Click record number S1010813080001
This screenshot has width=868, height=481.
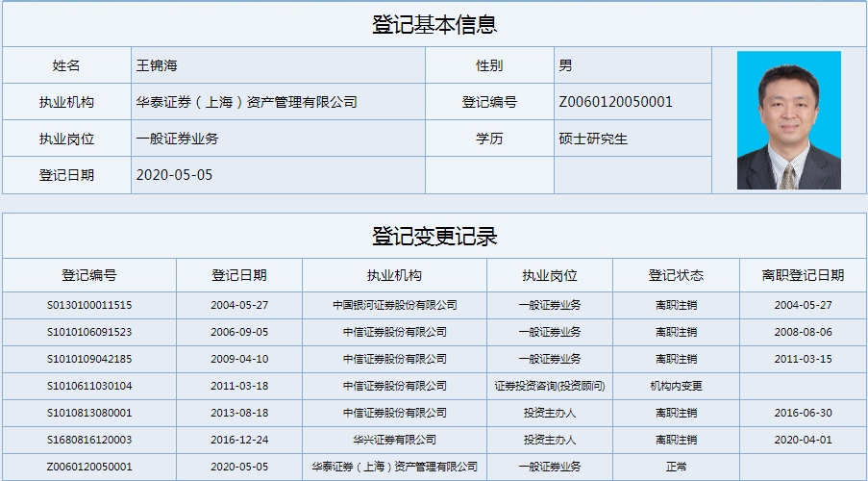tap(89, 413)
